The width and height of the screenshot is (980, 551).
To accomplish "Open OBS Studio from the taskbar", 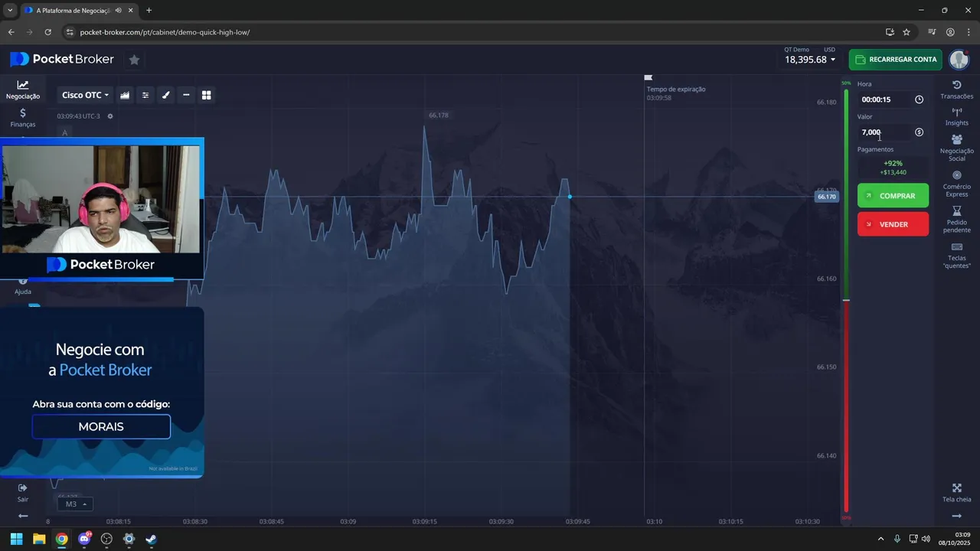I will point(106,539).
